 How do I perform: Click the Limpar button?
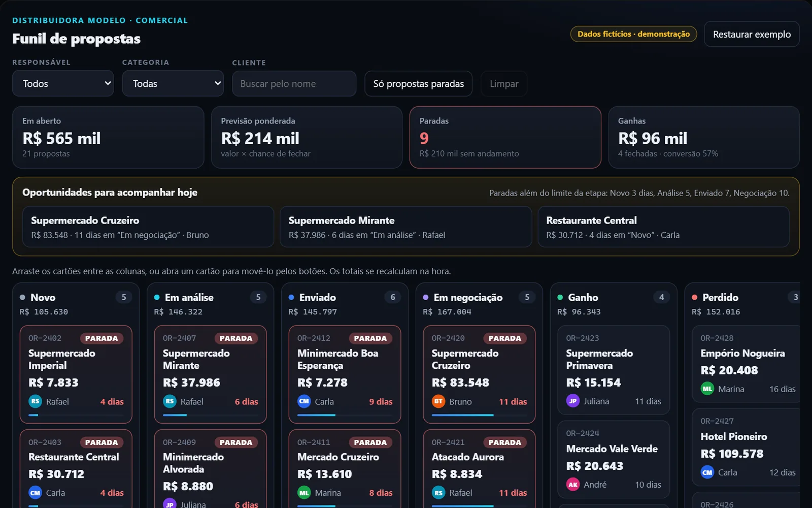pos(504,84)
